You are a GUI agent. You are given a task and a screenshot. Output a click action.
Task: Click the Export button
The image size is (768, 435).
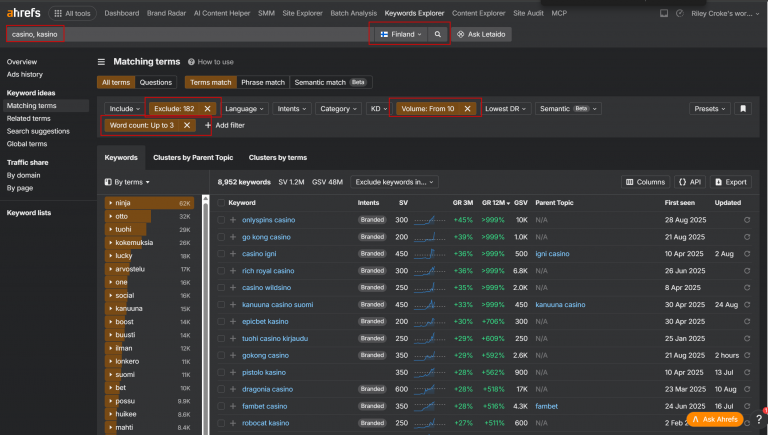pos(731,182)
